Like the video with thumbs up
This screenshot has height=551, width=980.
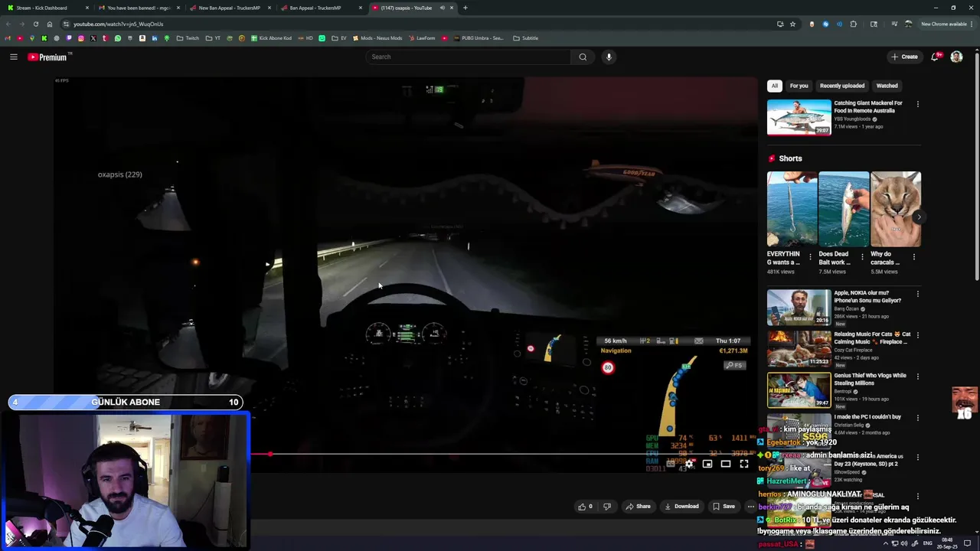pyautogui.click(x=586, y=506)
